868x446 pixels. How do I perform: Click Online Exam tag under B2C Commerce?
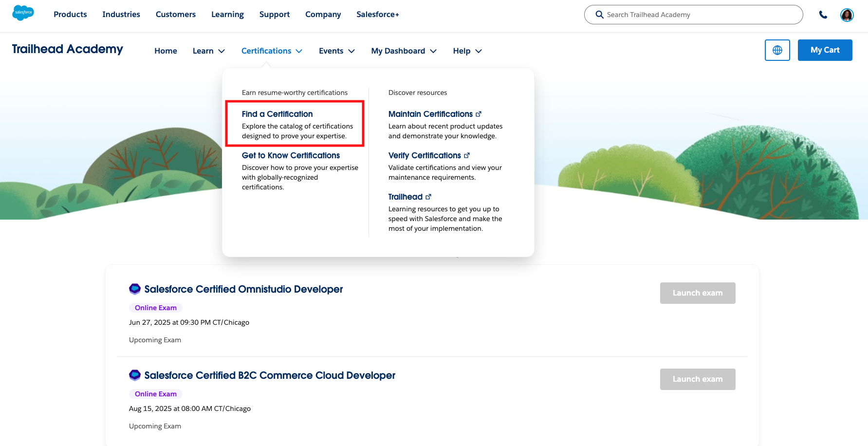(x=156, y=394)
